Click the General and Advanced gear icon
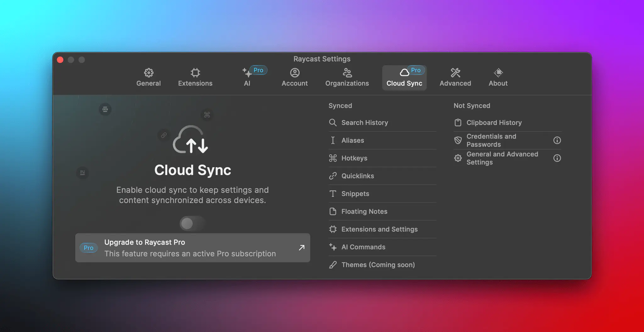This screenshot has height=332, width=644. [458, 158]
